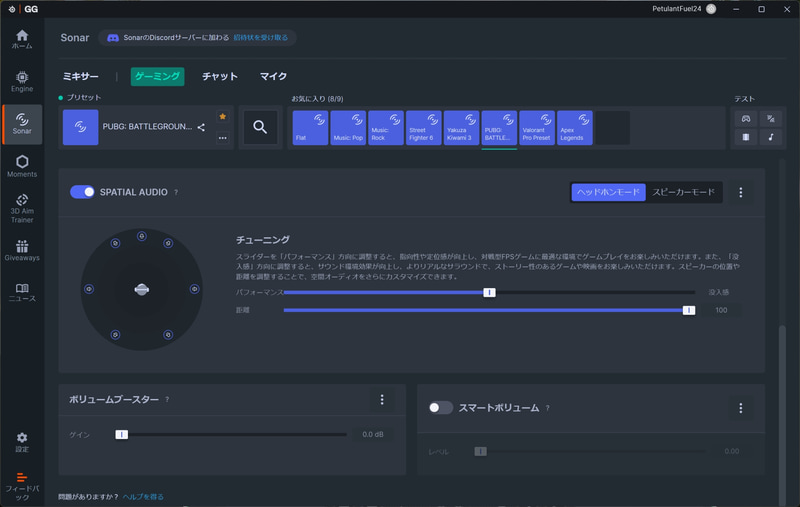
Task: Click the distance value field showing 100
Action: tap(721, 310)
